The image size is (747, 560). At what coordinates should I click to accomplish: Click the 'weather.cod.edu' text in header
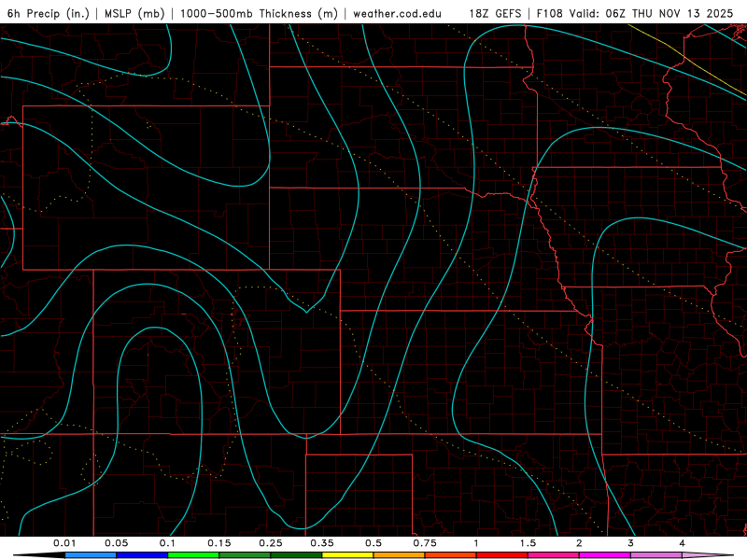(397, 13)
